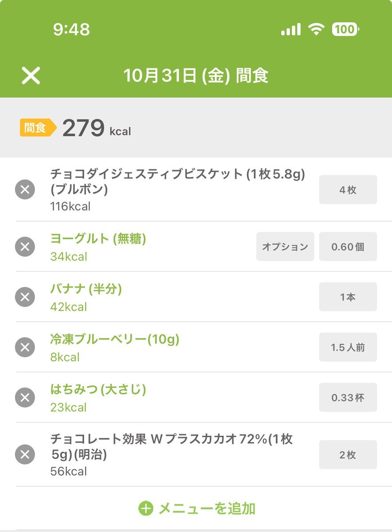This screenshot has width=392, height=532.
Task: Delete the チョコレート効果 entry with X icon
Action: (25, 454)
